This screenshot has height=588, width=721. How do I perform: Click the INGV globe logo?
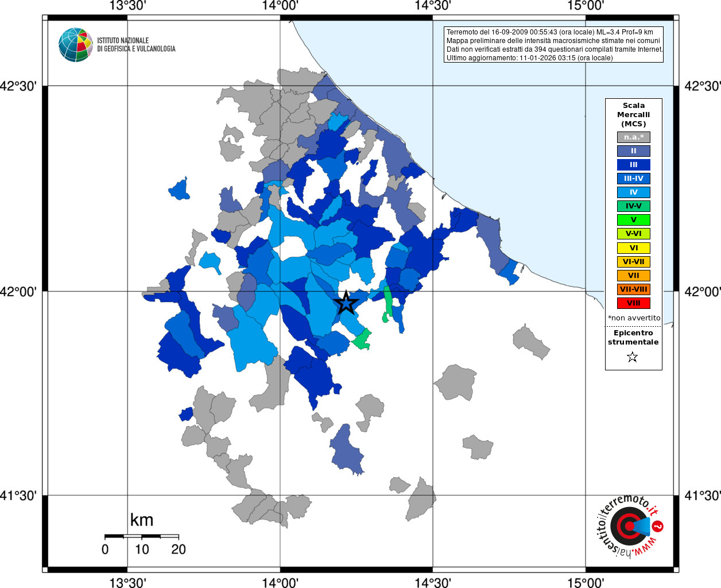(x=76, y=45)
